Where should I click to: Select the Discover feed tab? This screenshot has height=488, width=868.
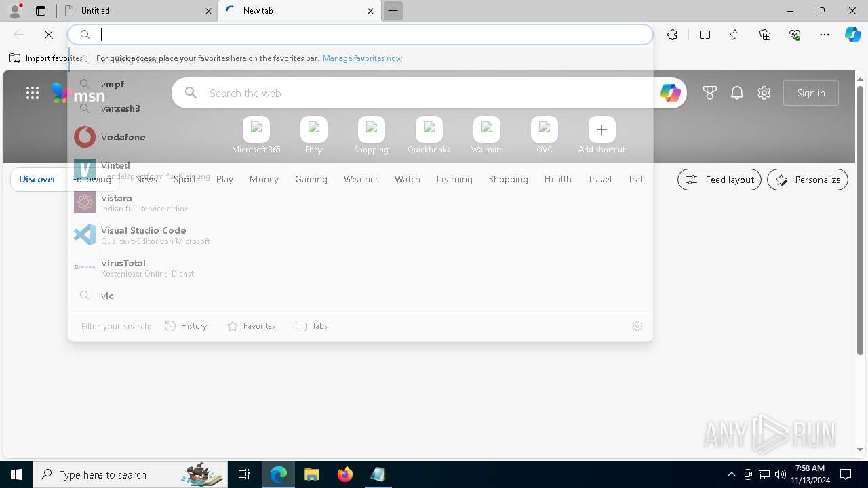37,180
